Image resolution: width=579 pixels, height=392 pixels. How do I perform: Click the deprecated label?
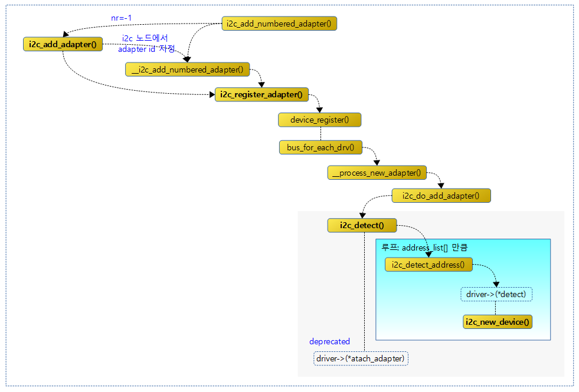pos(329,341)
